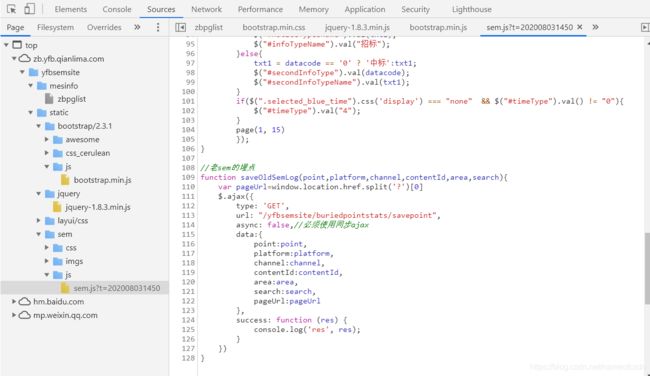Switch to the zbpglist file tab
This screenshot has height=376, width=650.
(x=209, y=27)
